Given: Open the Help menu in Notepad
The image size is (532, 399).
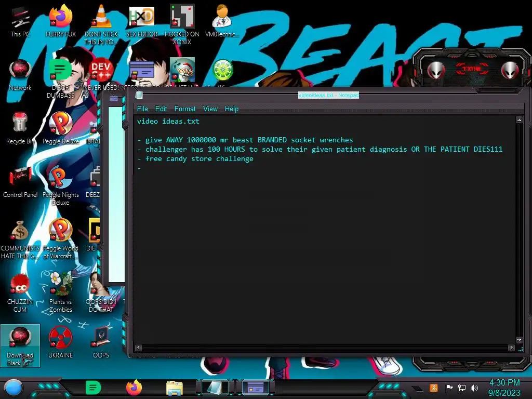Looking at the screenshot, I should (x=231, y=109).
